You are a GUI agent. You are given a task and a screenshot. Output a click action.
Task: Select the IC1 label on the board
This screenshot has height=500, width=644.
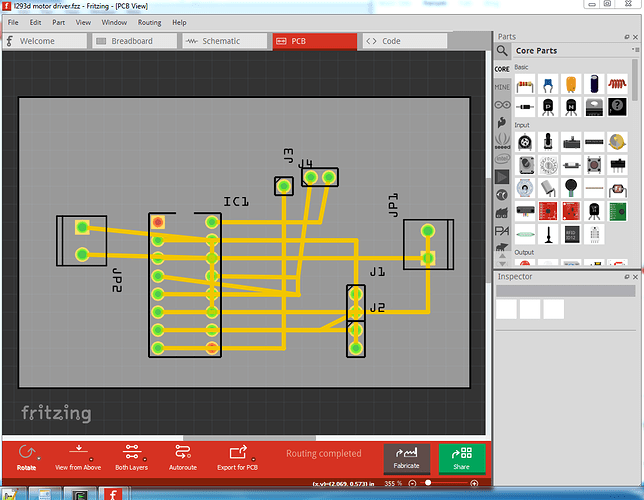(236, 202)
